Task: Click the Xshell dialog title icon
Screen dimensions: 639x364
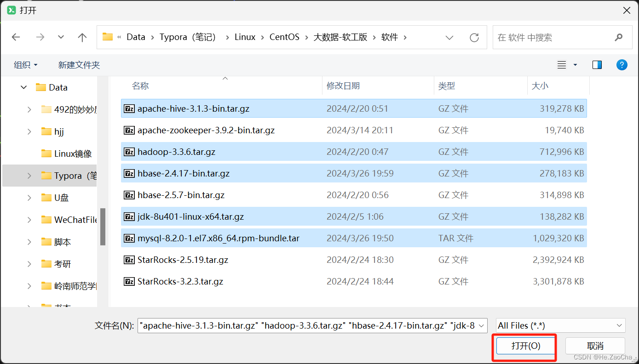Action: (12, 10)
